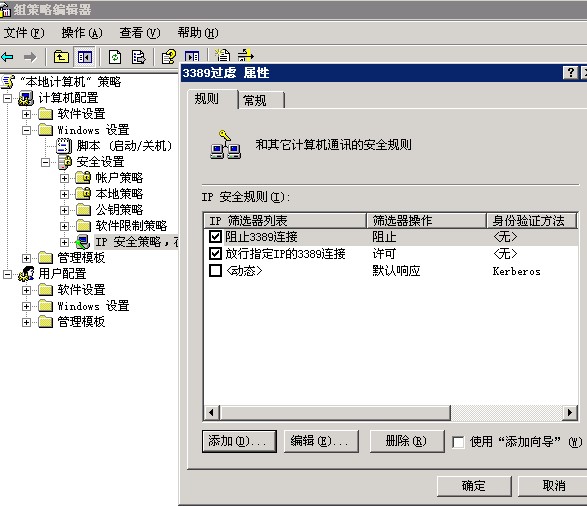Click the refresh toolbar icon

[115, 57]
